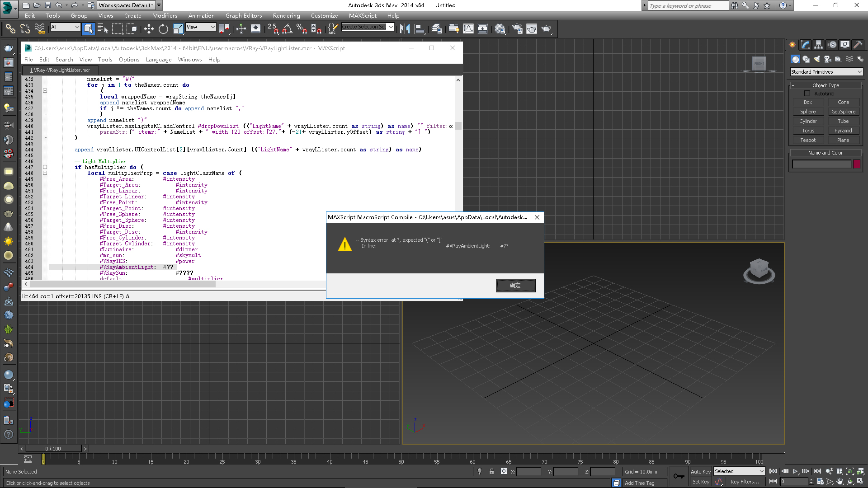Open the MAXScript menu in main menubar
Image resolution: width=868 pixels, height=488 pixels.
pyautogui.click(x=363, y=16)
